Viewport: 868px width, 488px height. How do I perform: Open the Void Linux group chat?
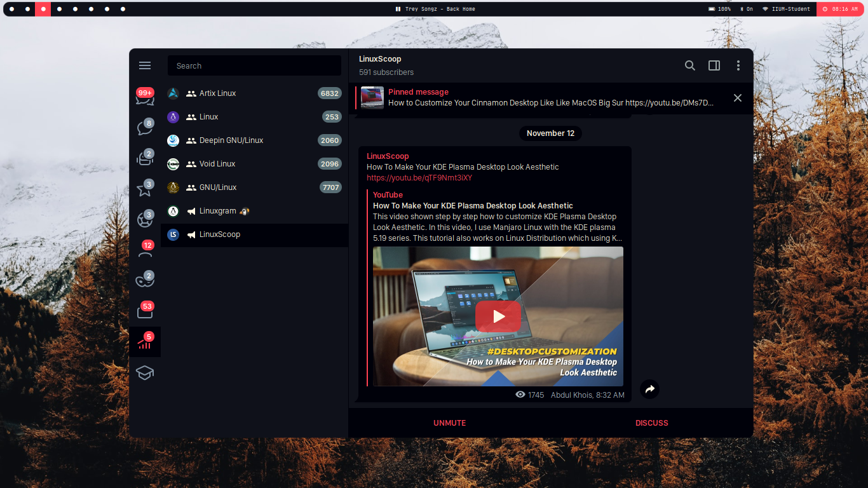click(254, 164)
